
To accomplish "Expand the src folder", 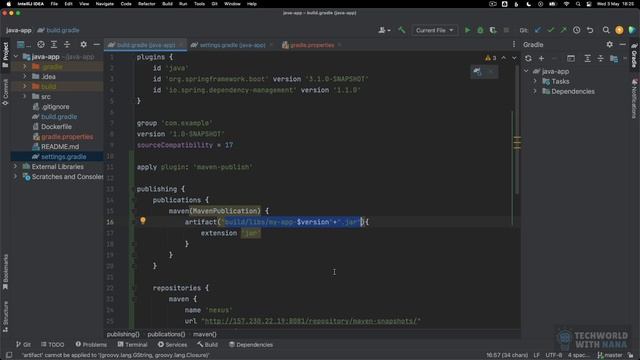I will tap(24, 96).
